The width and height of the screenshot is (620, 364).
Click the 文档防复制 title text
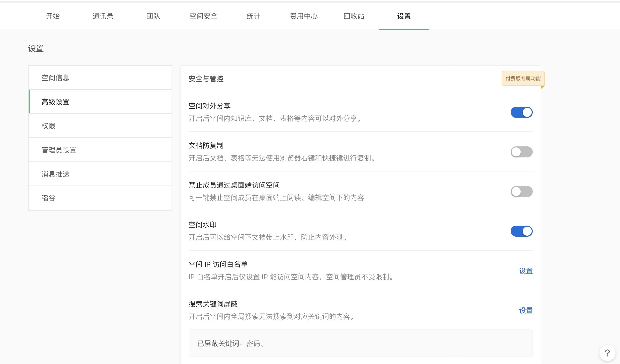click(206, 145)
